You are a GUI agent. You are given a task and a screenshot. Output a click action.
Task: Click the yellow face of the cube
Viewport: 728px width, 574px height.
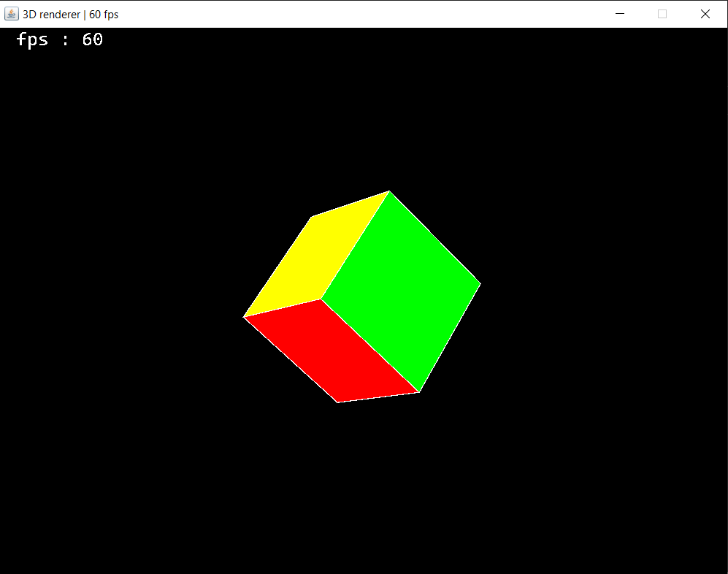[315, 260]
